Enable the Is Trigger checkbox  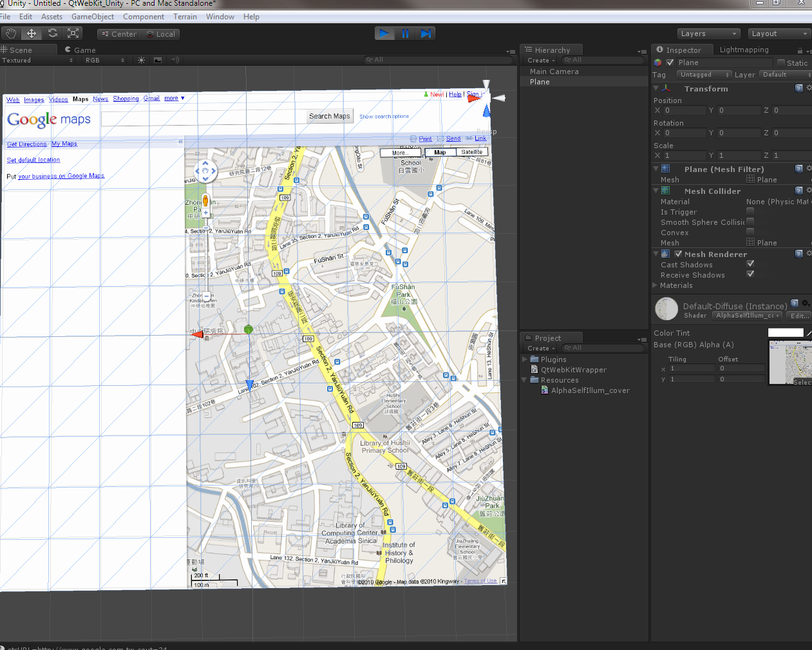750,211
